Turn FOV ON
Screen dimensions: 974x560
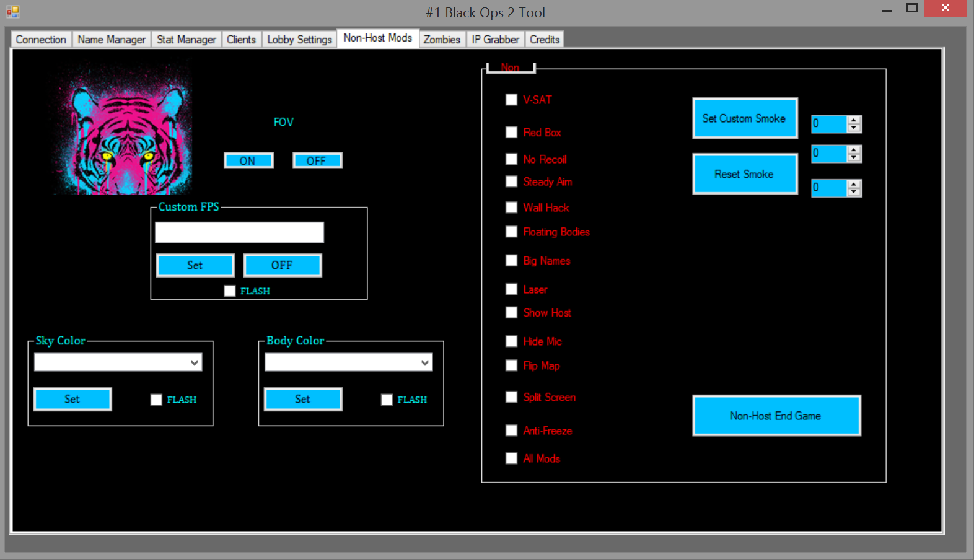tap(248, 160)
